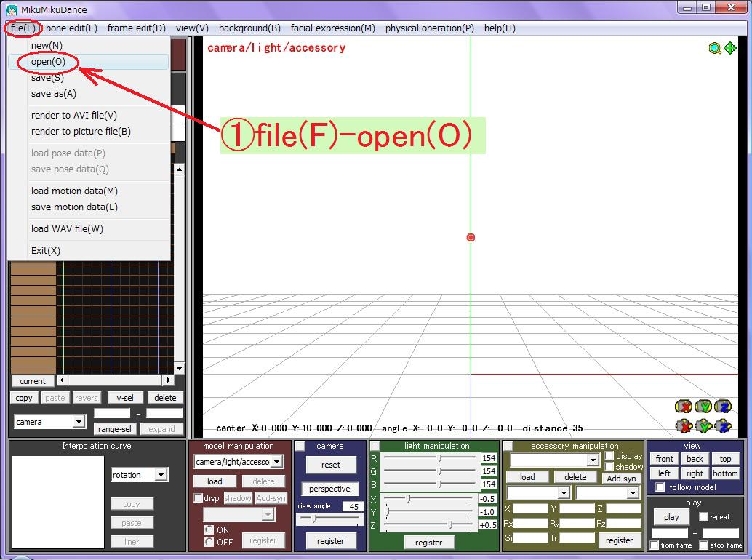752x560 pixels.
Task: Click Exit(X) in the file menu
Action: coord(88,251)
